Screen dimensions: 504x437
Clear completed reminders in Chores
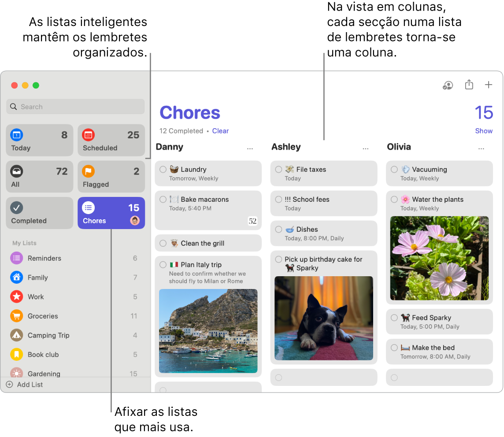[x=220, y=131]
